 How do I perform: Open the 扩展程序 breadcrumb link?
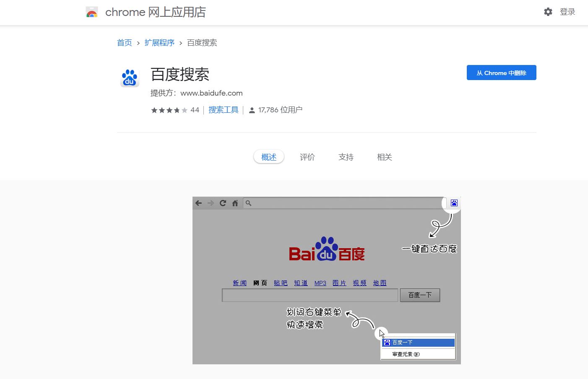pos(159,43)
